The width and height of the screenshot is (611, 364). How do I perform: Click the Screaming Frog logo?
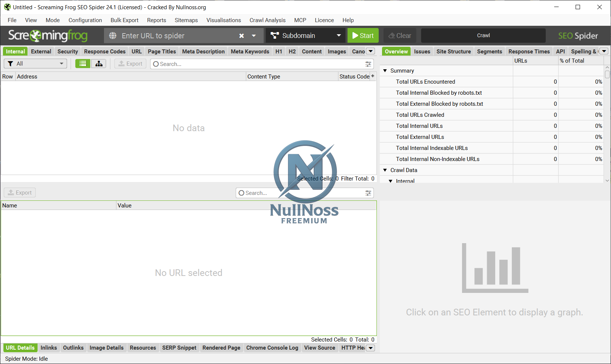pyautogui.click(x=48, y=36)
